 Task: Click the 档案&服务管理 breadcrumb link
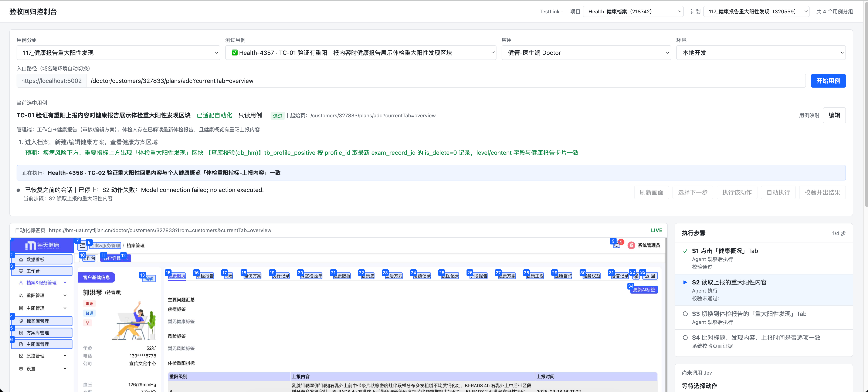coord(105,246)
